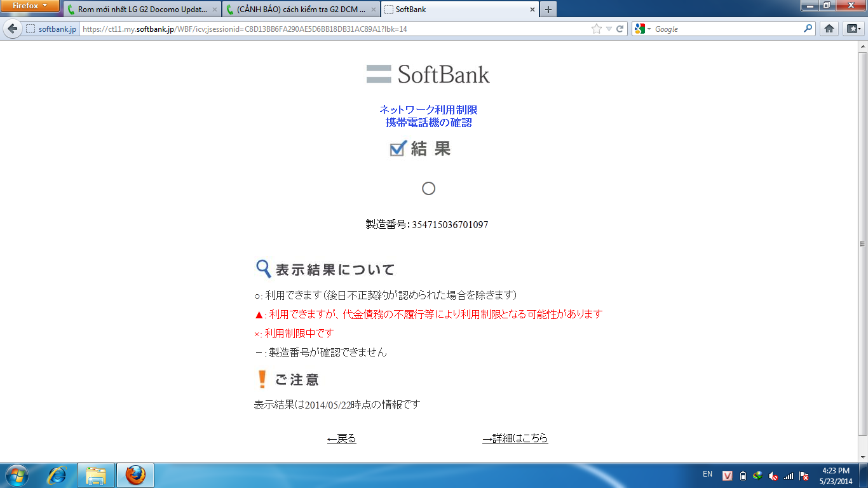Click the ネットワーク利用制限 heading
This screenshot has width=868, height=488.
tap(428, 110)
